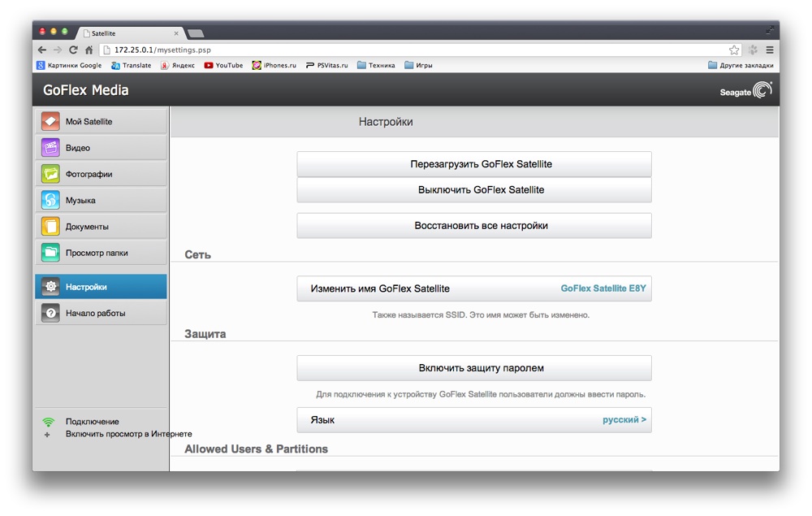Viewport: 812px width, 516px height.
Task: Click the extension icon beside the star
Action: click(753, 50)
